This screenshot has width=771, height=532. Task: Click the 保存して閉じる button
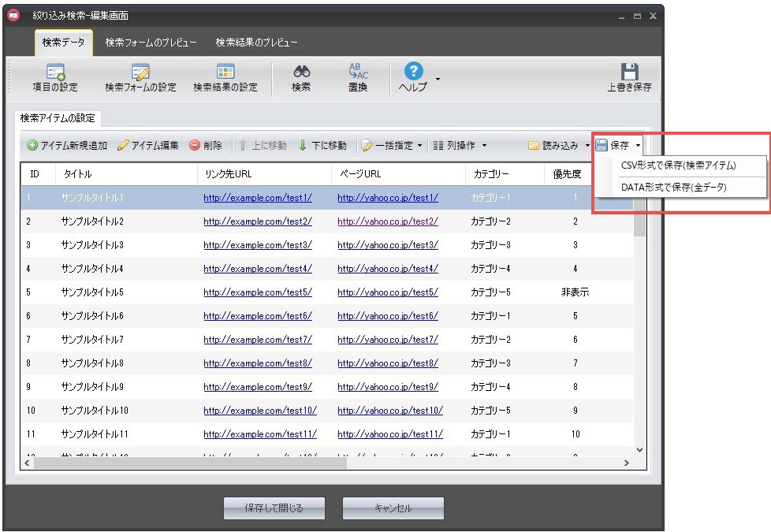point(274,508)
